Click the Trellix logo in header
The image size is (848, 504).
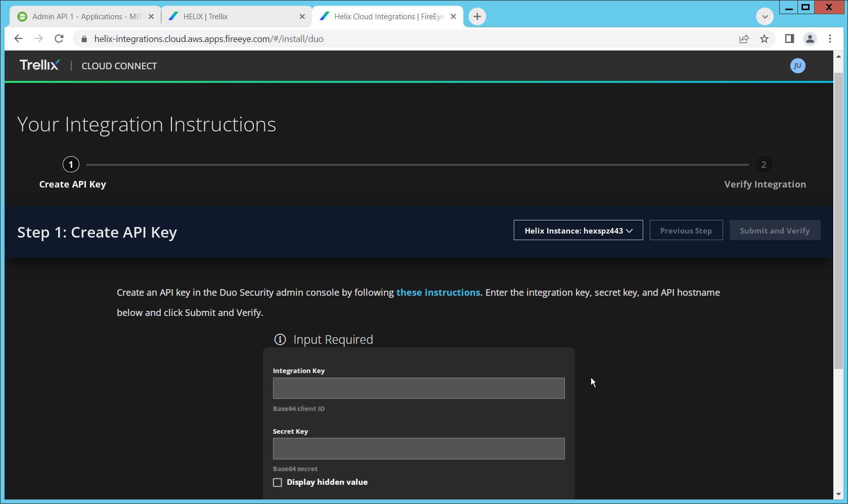coord(39,65)
